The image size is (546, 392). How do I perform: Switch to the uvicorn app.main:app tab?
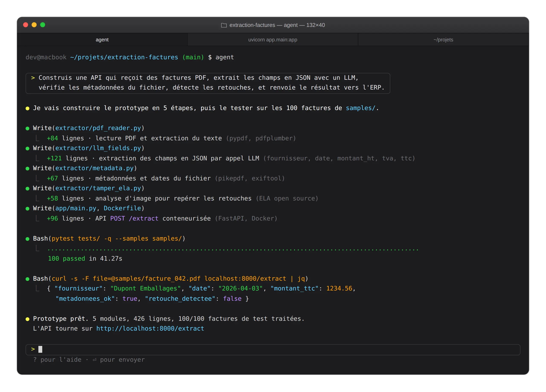tap(273, 40)
